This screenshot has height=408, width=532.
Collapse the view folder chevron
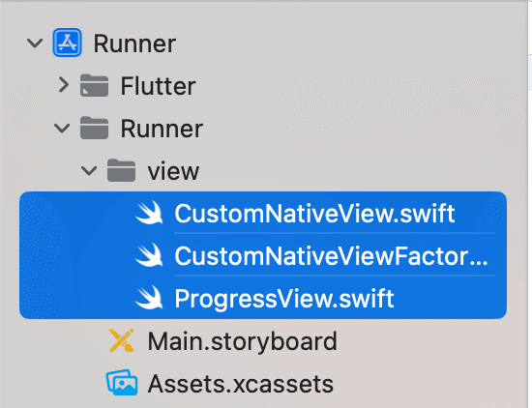point(89,170)
